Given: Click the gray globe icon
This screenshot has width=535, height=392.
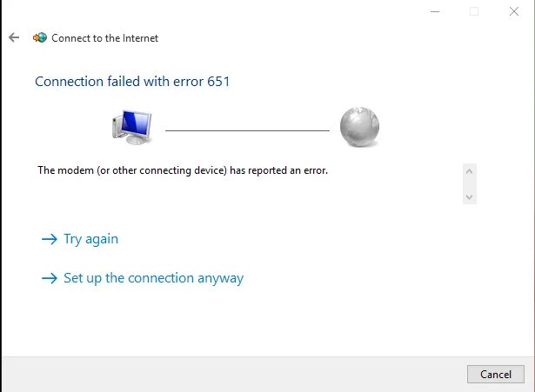Looking at the screenshot, I should click(359, 127).
